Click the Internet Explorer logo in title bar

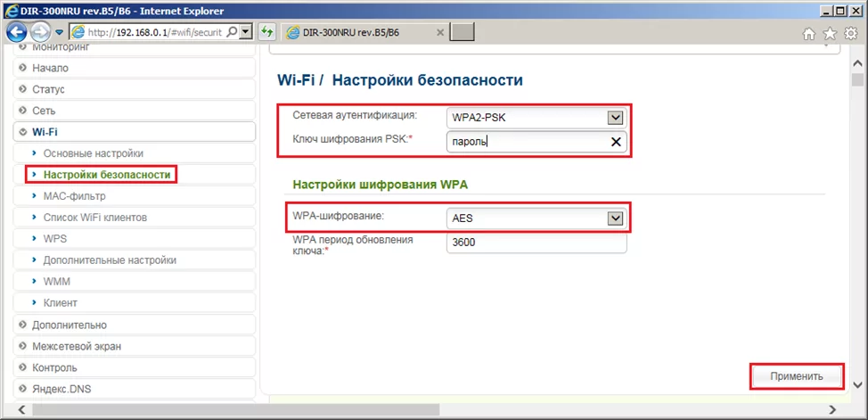coord(10,11)
